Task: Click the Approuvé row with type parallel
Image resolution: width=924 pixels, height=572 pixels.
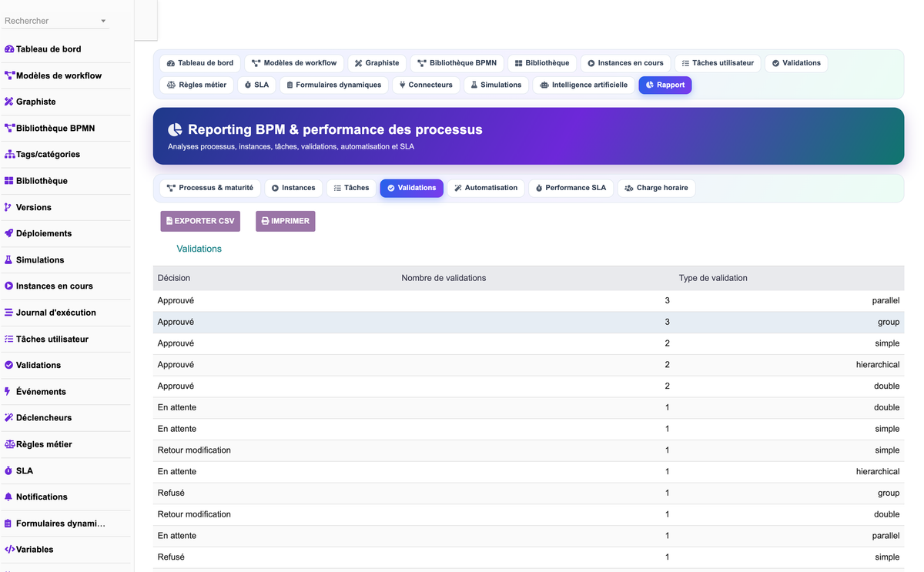Action: click(528, 301)
